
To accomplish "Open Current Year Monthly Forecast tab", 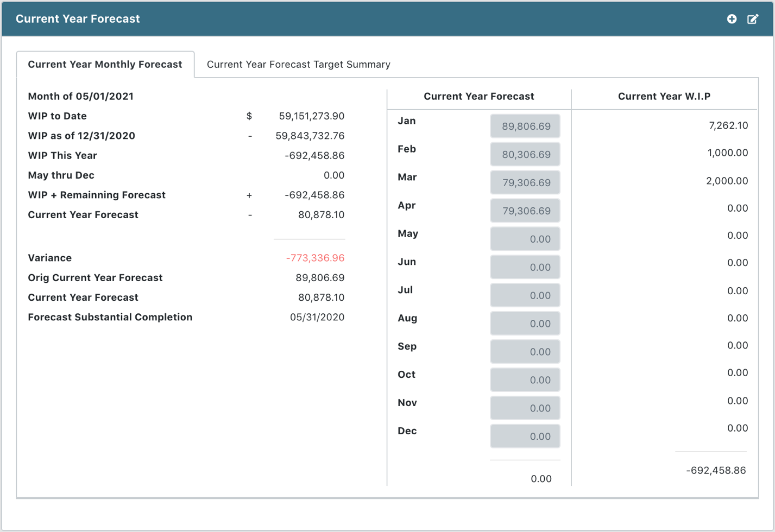I will pyautogui.click(x=105, y=65).
